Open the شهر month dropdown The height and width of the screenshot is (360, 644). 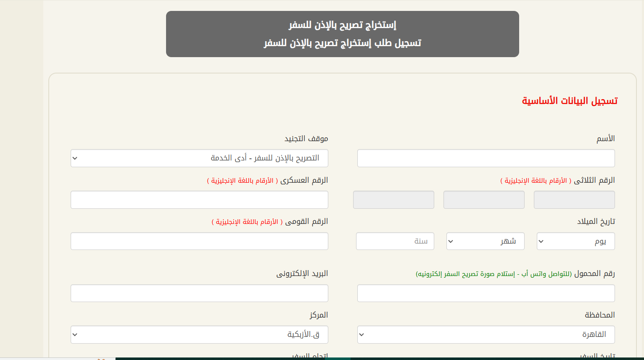tap(486, 241)
